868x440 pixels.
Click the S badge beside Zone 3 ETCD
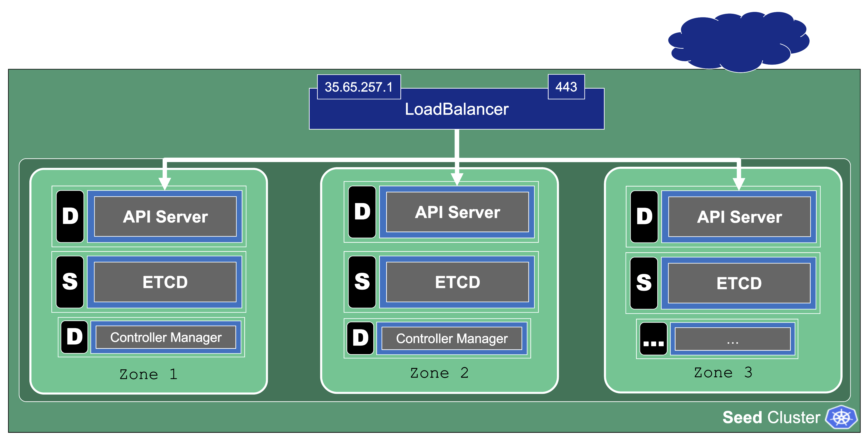pos(644,283)
